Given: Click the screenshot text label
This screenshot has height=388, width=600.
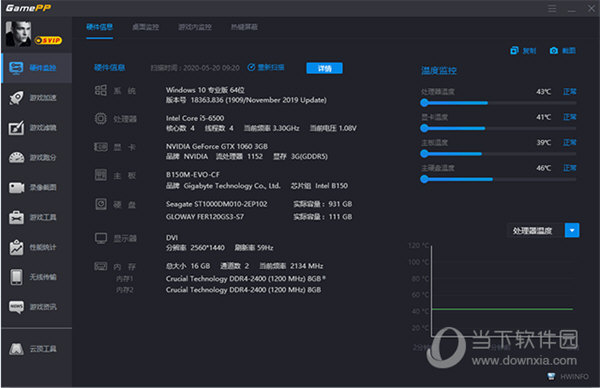Looking at the screenshot, I should tap(569, 51).
